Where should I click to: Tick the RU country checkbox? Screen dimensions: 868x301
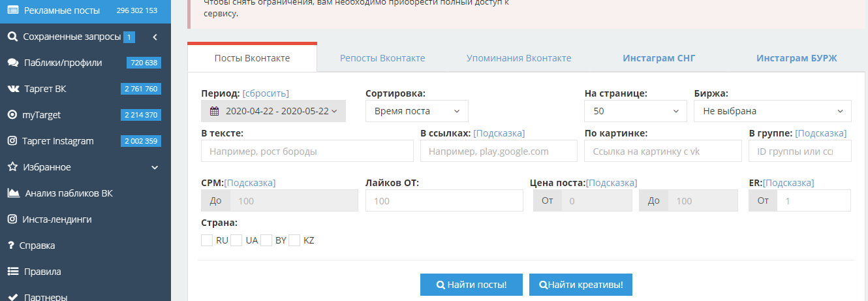pyautogui.click(x=207, y=240)
